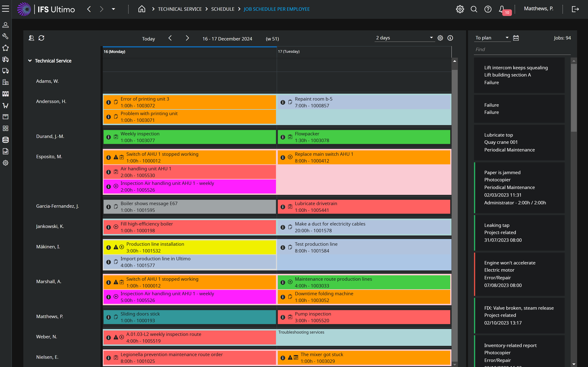588x367 pixels.
Task: Open the navigation history dropdown arrow
Action: click(113, 9)
